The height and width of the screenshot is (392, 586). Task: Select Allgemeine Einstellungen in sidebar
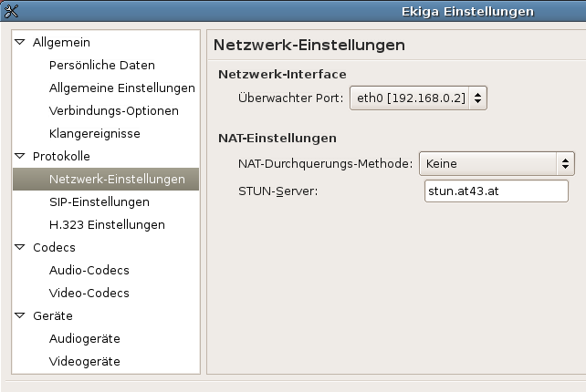coord(121,88)
